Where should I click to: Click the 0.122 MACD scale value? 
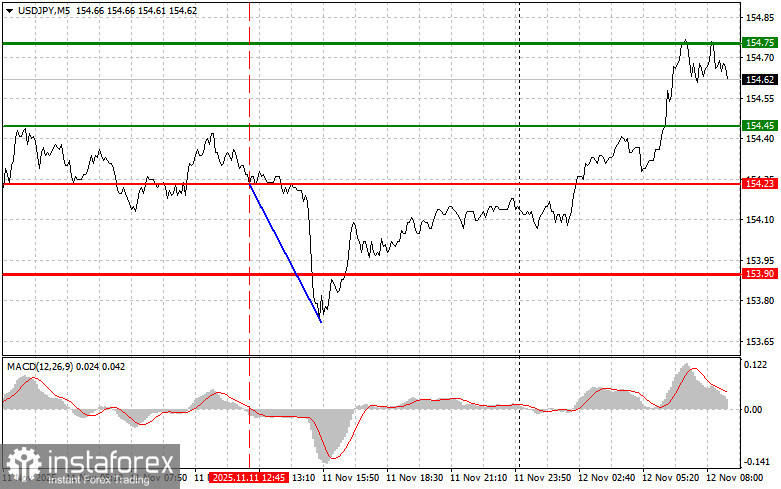pyautogui.click(x=756, y=365)
